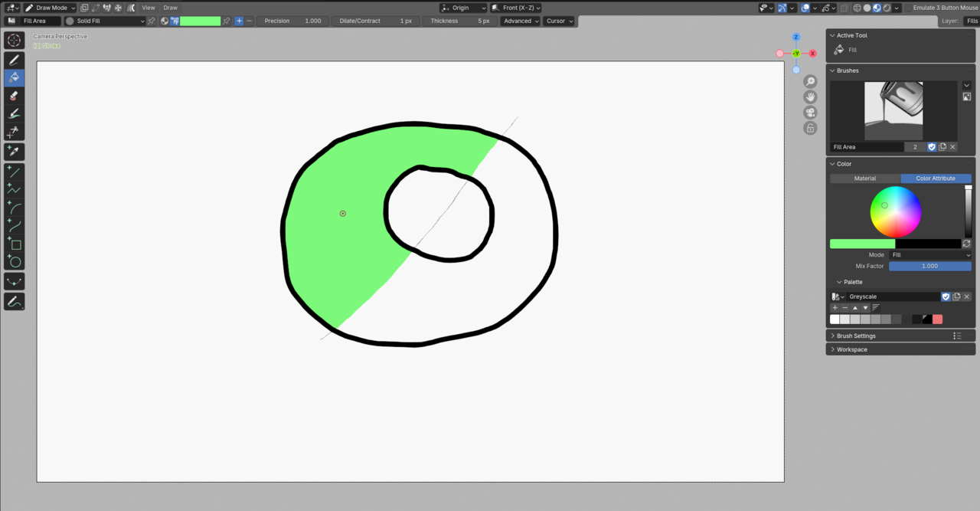Enable Emulate 3 Button Mouse checkbox
This screenshot has width=980, height=511.
click(x=908, y=8)
